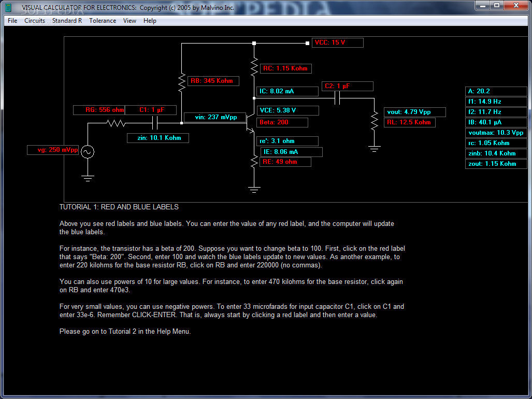Click the RE emitter resistor symbol
Screen dimensions: 532x399
coord(254,162)
